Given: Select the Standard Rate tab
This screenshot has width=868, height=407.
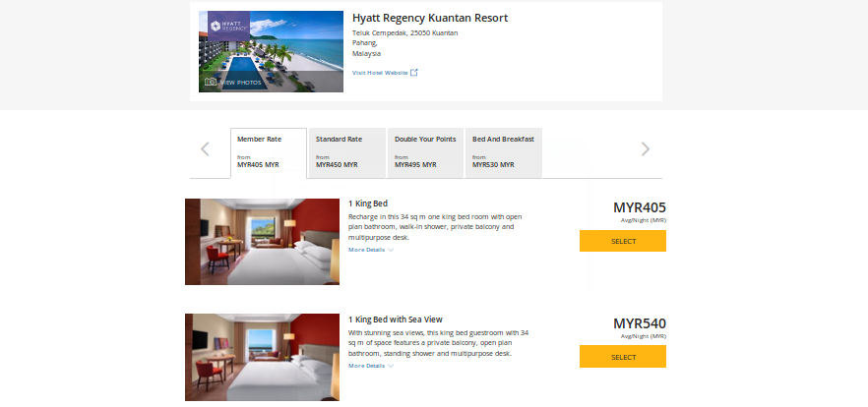Looking at the screenshot, I should coord(346,152).
